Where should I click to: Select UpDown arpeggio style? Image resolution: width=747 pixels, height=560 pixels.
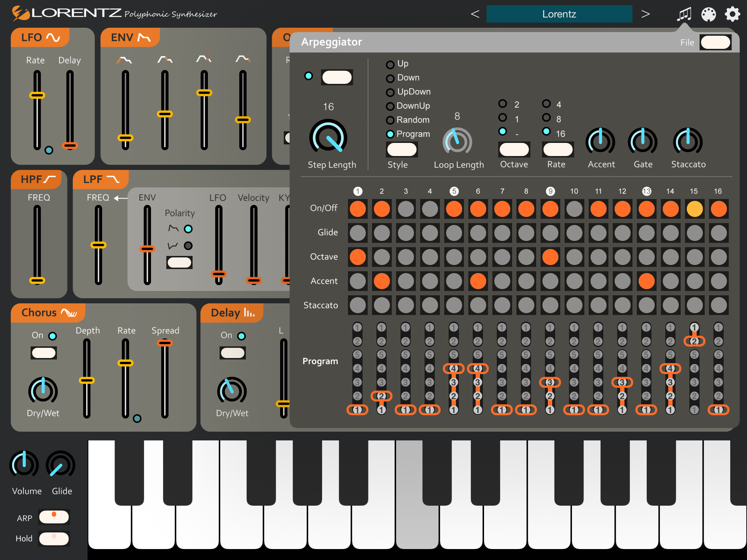coord(390,92)
